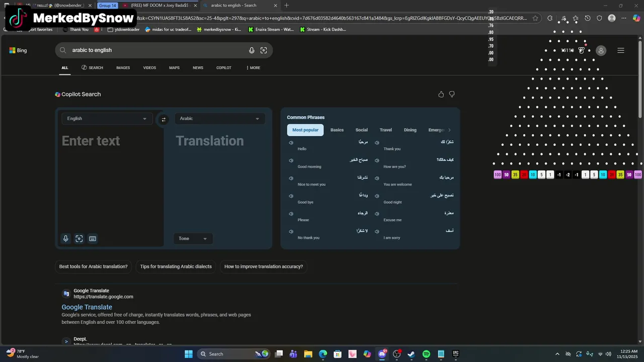The width and height of the screenshot is (644, 362).
Task: Open keyboard icon in translator input
Action: click(93, 239)
